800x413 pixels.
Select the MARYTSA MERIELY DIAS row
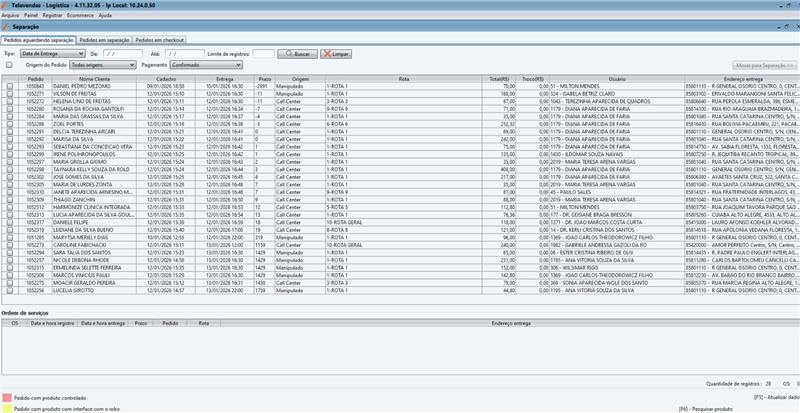click(401, 238)
